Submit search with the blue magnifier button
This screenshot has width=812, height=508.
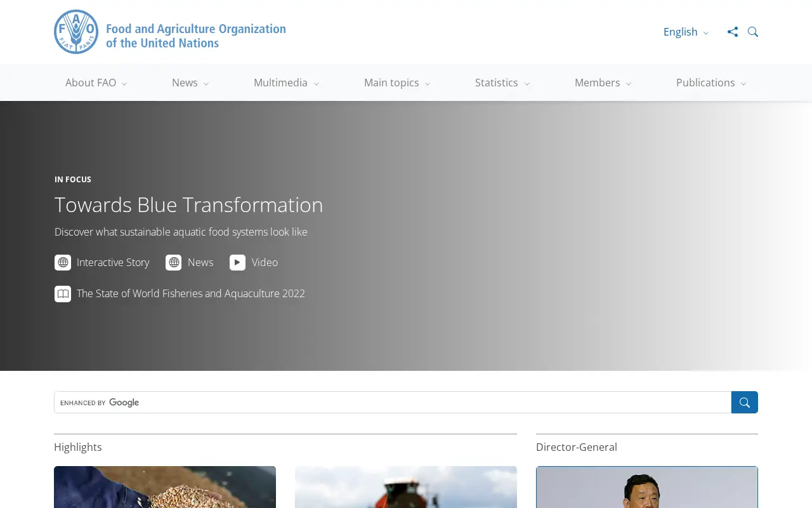point(745,402)
